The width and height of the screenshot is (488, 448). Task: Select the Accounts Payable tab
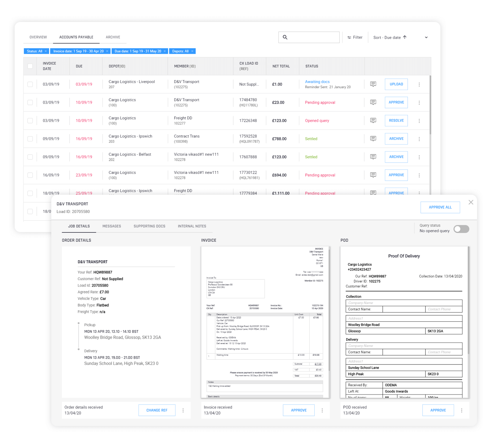(x=76, y=37)
